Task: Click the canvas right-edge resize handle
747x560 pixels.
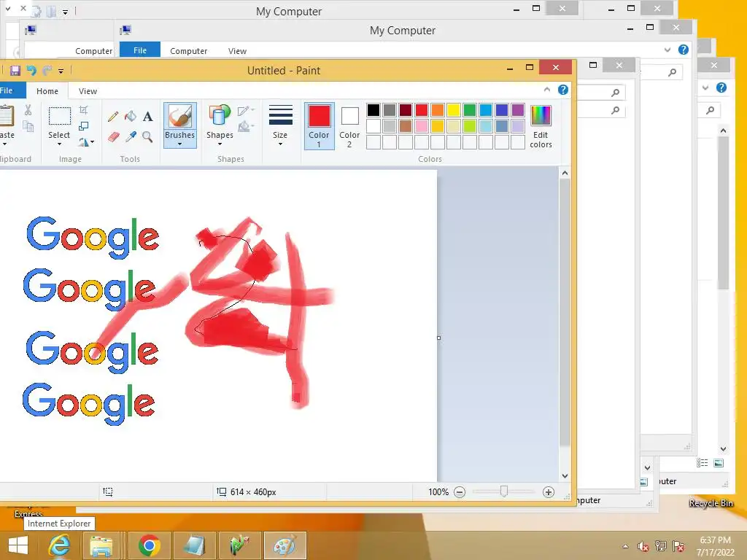Action: coord(438,338)
